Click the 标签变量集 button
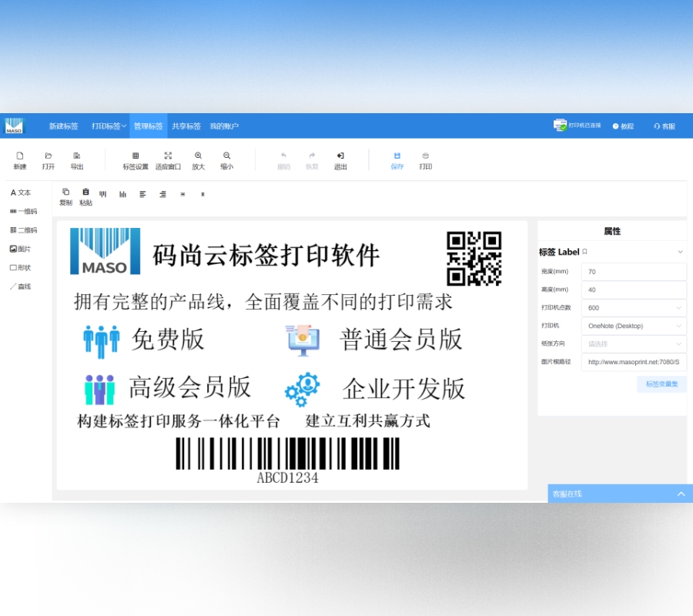This screenshot has width=693, height=616. [x=663, y=384]
